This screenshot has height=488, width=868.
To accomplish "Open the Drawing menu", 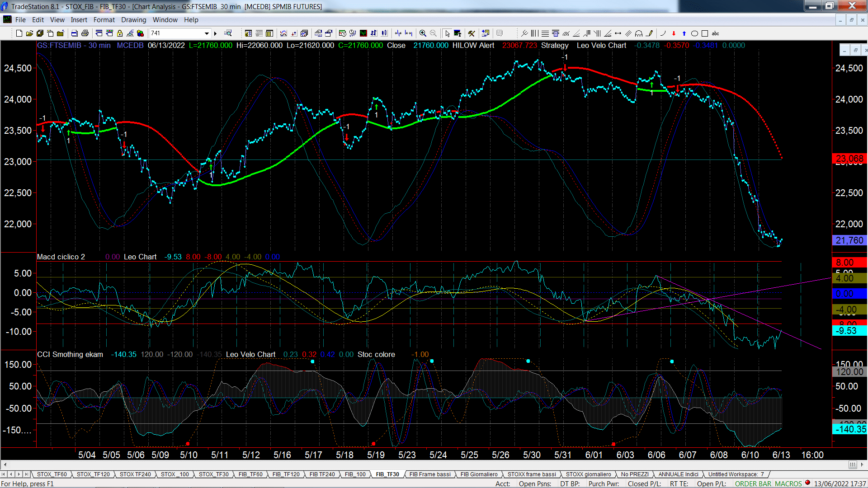I will tap(133, 20).
